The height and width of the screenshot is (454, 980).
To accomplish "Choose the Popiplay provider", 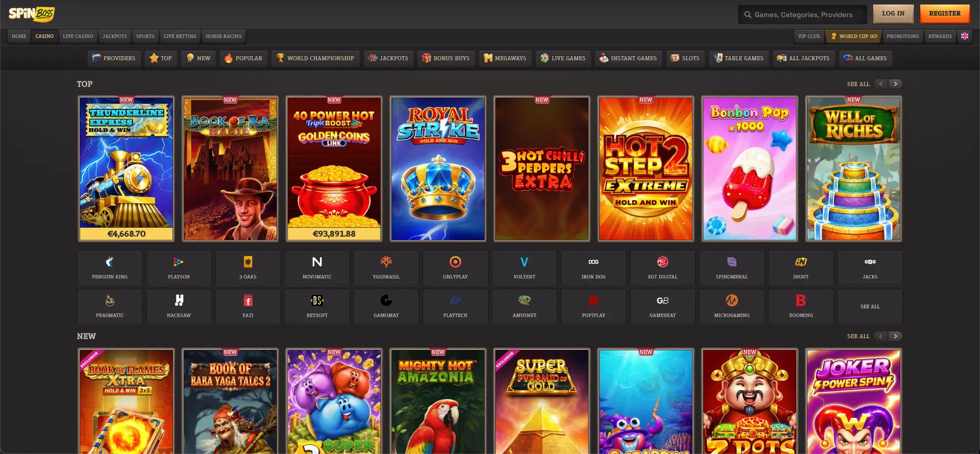I will pos(594,306).
